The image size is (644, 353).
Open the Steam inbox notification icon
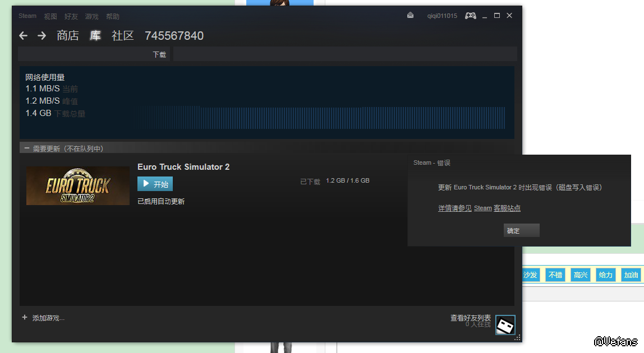pyautogui.click(x=410, y=16)
